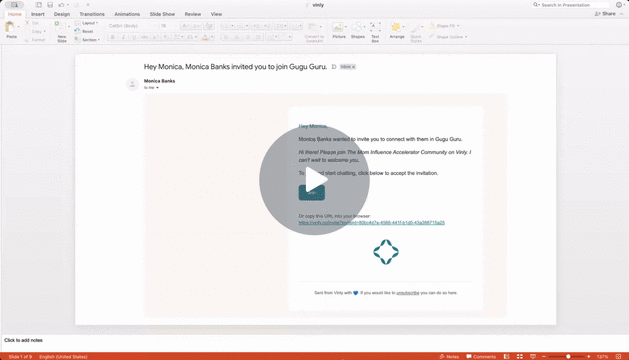The width and height of the screenshot is (629, 360).
Task: Open the View tab
Action: [216, 14]
